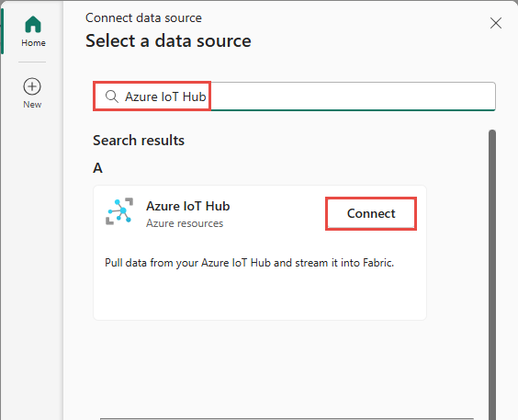
Task: Click the New label in sidebar
Action: point(32,105)
